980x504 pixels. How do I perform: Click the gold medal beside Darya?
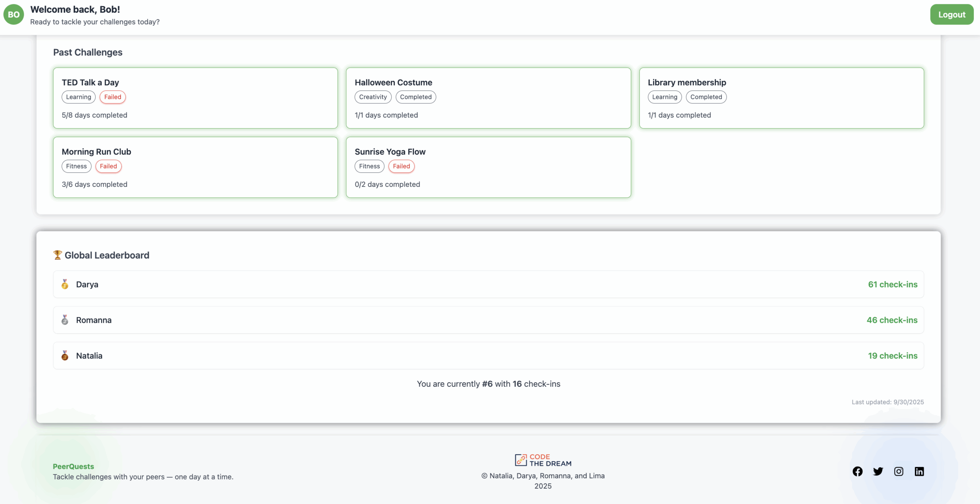click(x=65, y=284)
